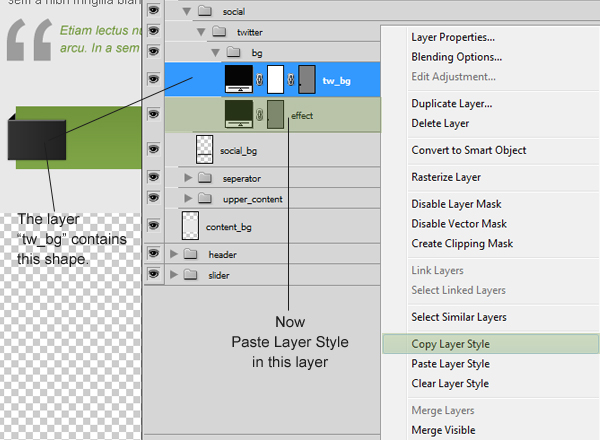
Task: Hide the upper_content group
Action: click(153, 197)
